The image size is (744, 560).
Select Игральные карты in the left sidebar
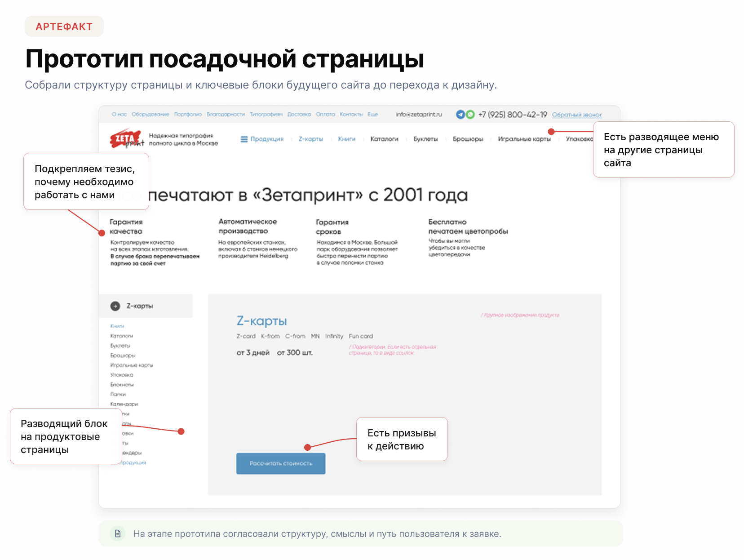click(x=132, y=365)
